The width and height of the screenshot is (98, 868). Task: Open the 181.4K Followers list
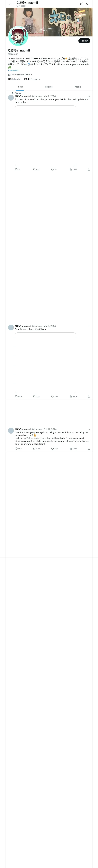(32, 79)
